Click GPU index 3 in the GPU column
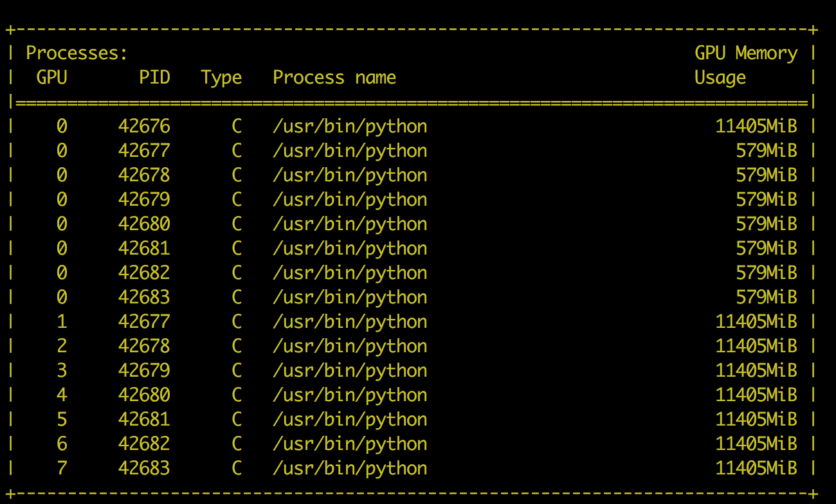The width and height of the screenshot is (836, 504). tap(62, 370)
